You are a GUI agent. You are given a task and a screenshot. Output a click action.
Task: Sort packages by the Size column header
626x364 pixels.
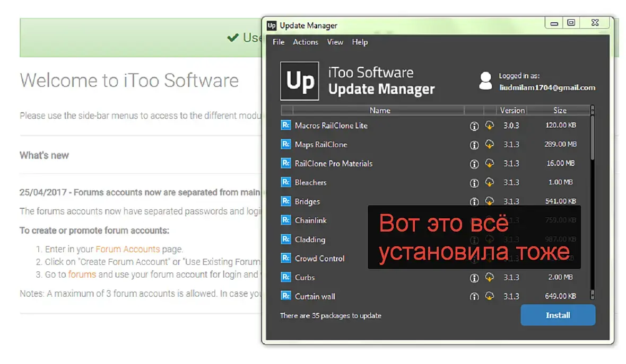pos(559,110)
